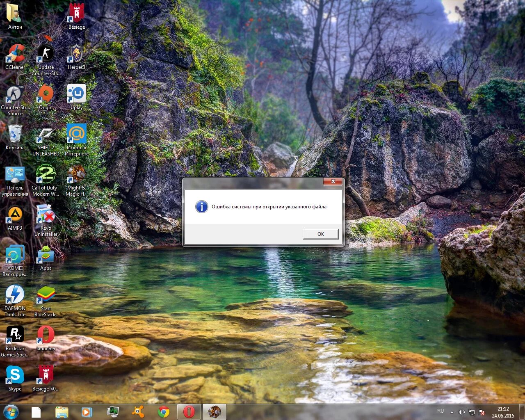Select the launcher Opera-style desktop icon
This screenshot has width=525, height=420.
click(x=46, y=338)
